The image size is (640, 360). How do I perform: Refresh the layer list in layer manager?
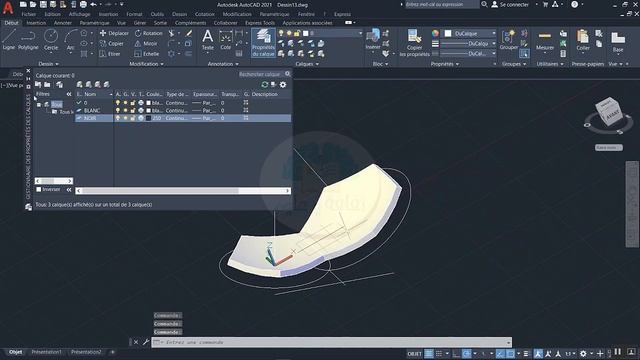coord(264,84)
